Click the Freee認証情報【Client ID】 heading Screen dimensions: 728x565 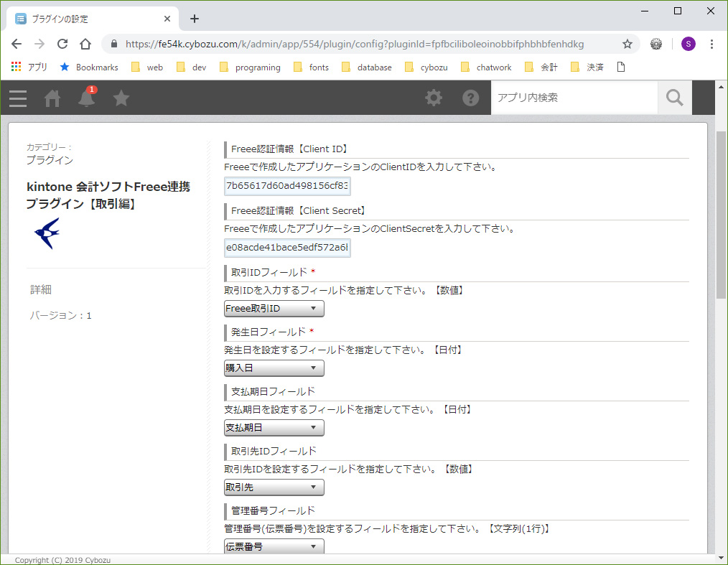(x=290, y=149)
